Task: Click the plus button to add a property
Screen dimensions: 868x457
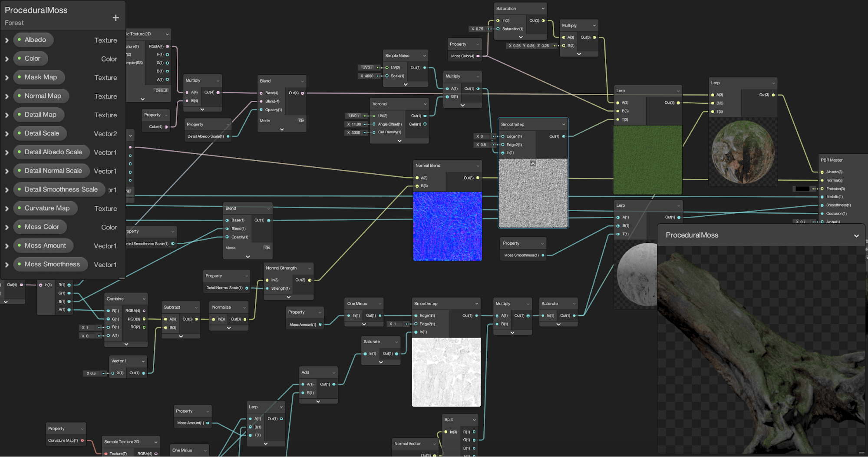Action: [x=116, y=18]
